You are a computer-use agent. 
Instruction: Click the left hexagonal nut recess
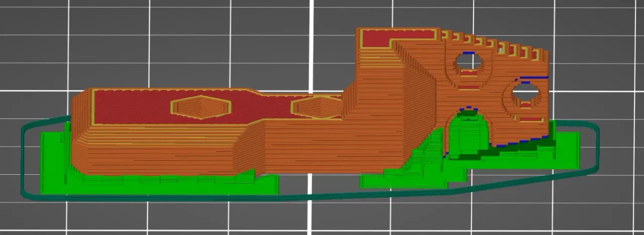click(x=200, y=107)
